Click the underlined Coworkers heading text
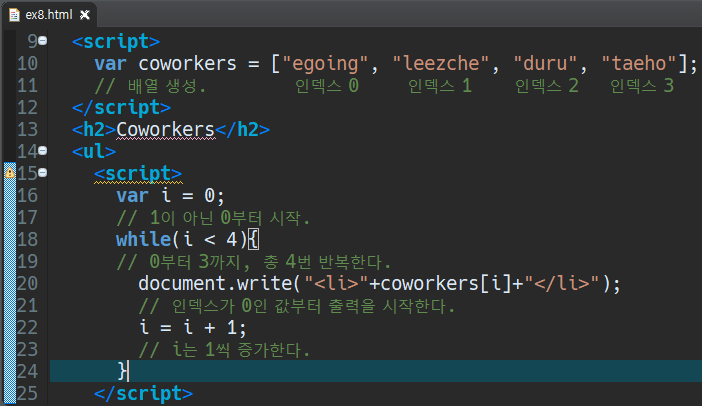Screen dimensions: 702x406 tap(166, 130)
